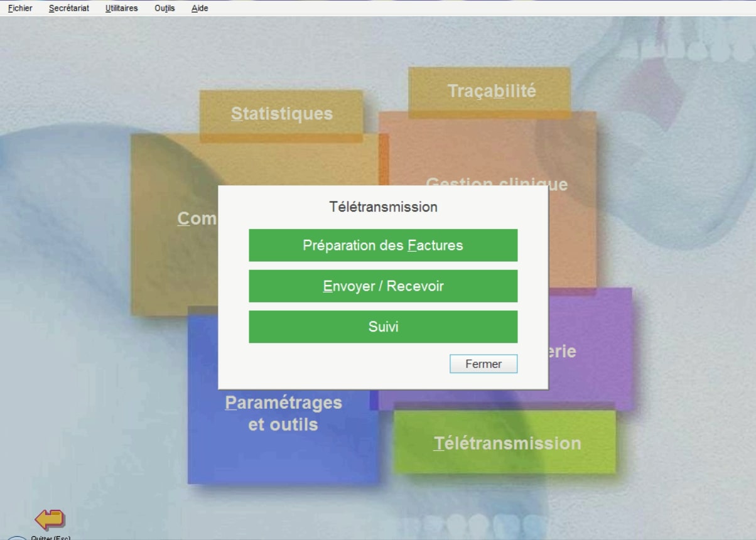The height and width of the screenshot is (540, 756).
Task: Expand the Utilitaires menu
Action: click(x=122, y=8)
